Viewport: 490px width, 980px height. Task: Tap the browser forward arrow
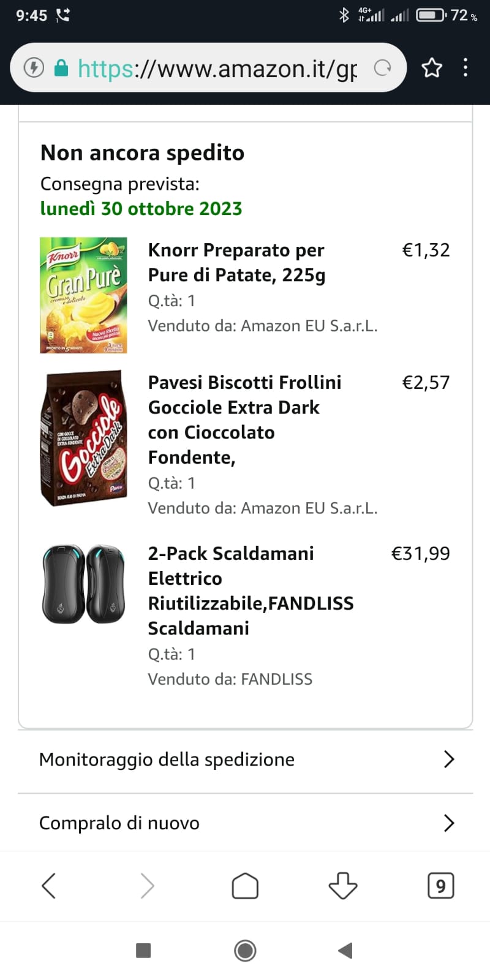pyautogui.click(x=147, y=886)
